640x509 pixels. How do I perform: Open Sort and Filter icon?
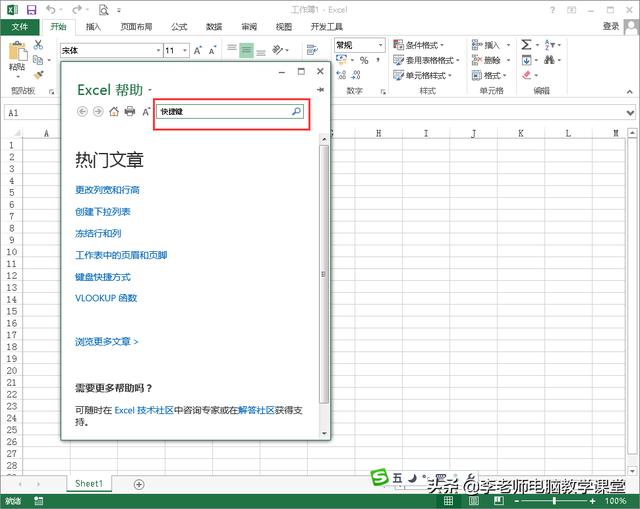click(549, 44)
